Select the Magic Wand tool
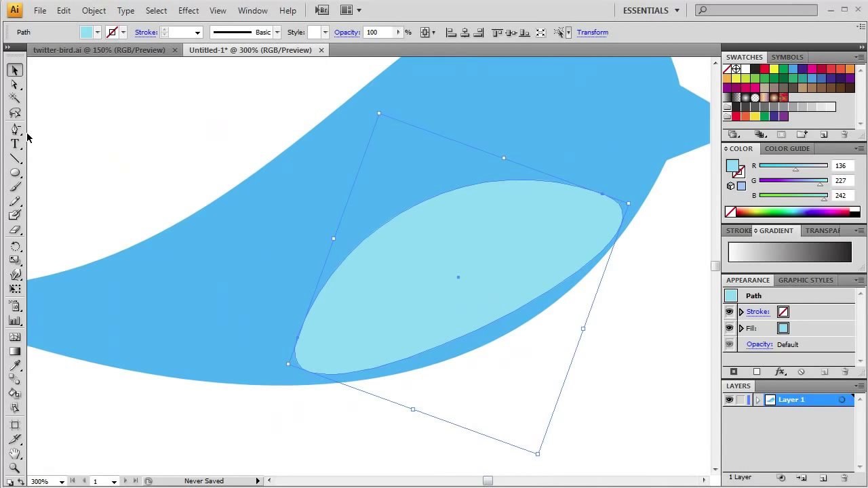 click(15, 99)
